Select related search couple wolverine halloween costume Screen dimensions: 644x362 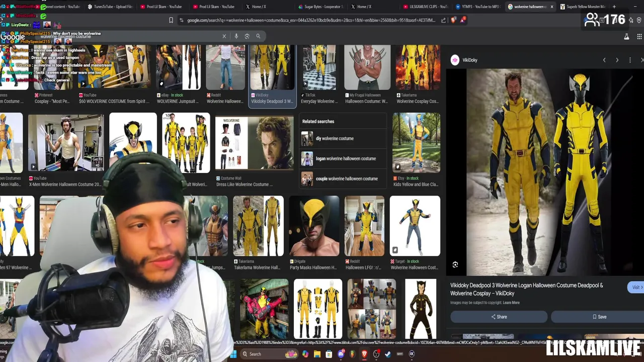(343, 178)
